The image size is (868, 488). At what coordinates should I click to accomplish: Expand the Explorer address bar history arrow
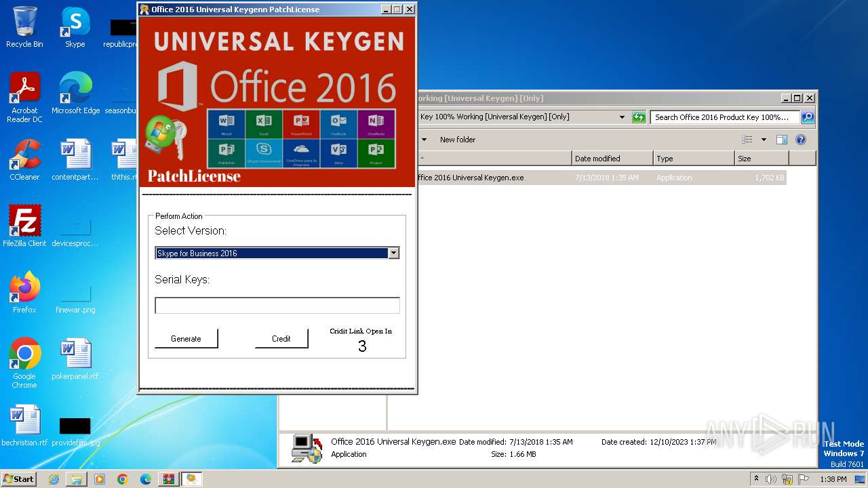[x=622, y=117]
